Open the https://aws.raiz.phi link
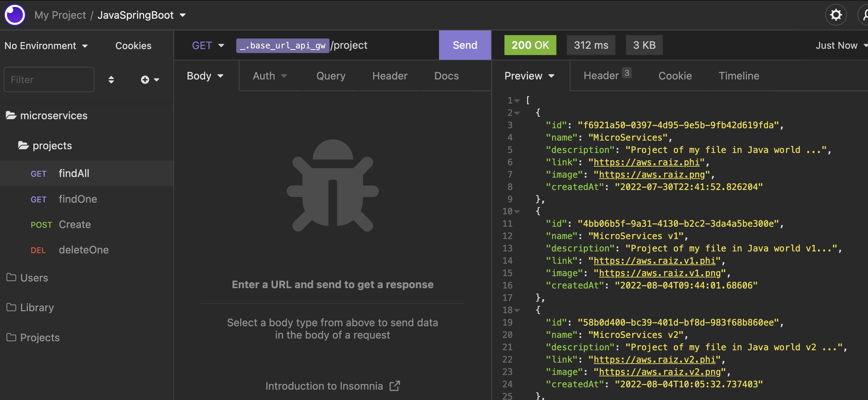Viewport: 868px width, 400px height. (646, 162)
